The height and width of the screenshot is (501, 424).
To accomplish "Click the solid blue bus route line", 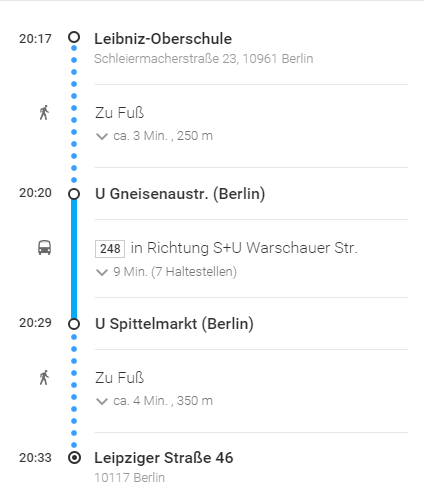I will (74, 259).
